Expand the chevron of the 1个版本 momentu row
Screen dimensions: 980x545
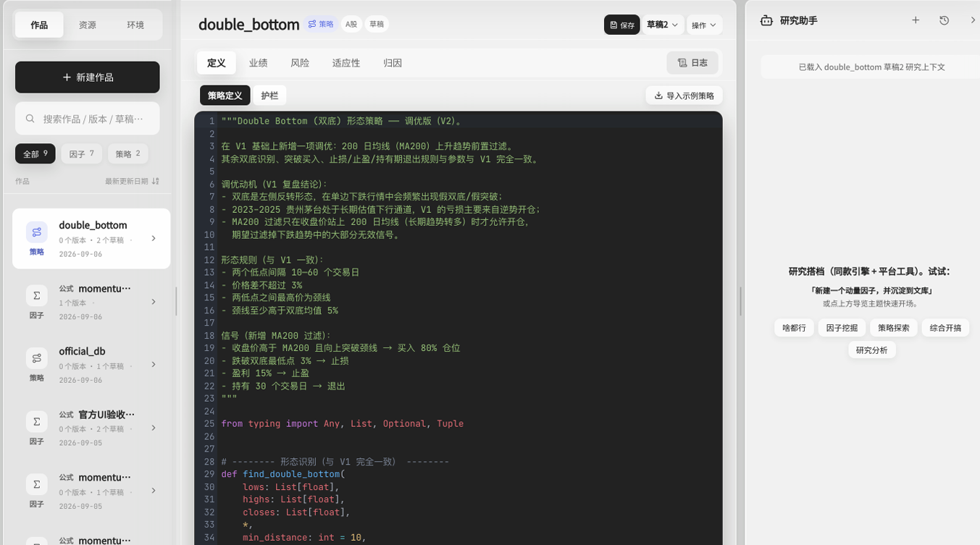pos(153,301)
